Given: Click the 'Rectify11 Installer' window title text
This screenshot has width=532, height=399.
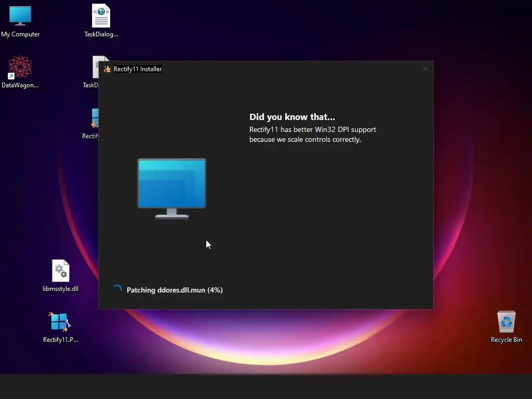Looking at the screenshot, I should (137, 69).
